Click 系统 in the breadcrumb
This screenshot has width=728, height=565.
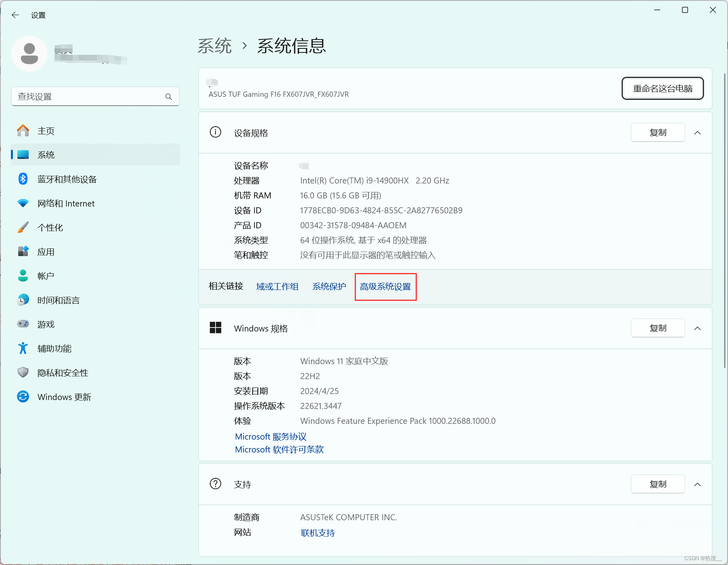coord(215,46)
